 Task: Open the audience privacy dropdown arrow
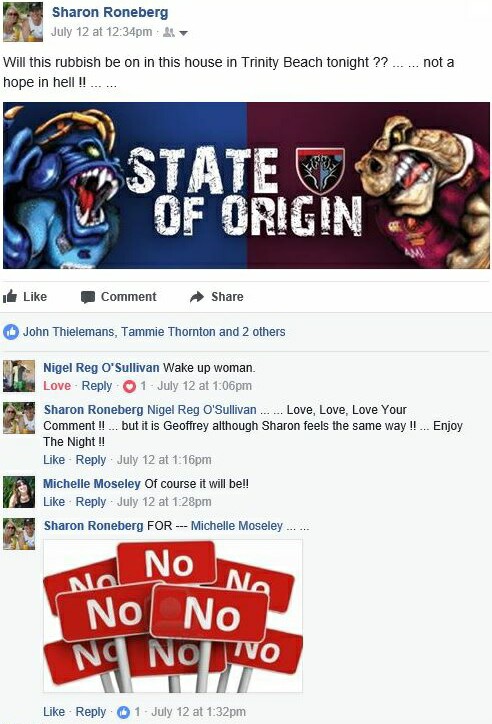coord(183,33)
